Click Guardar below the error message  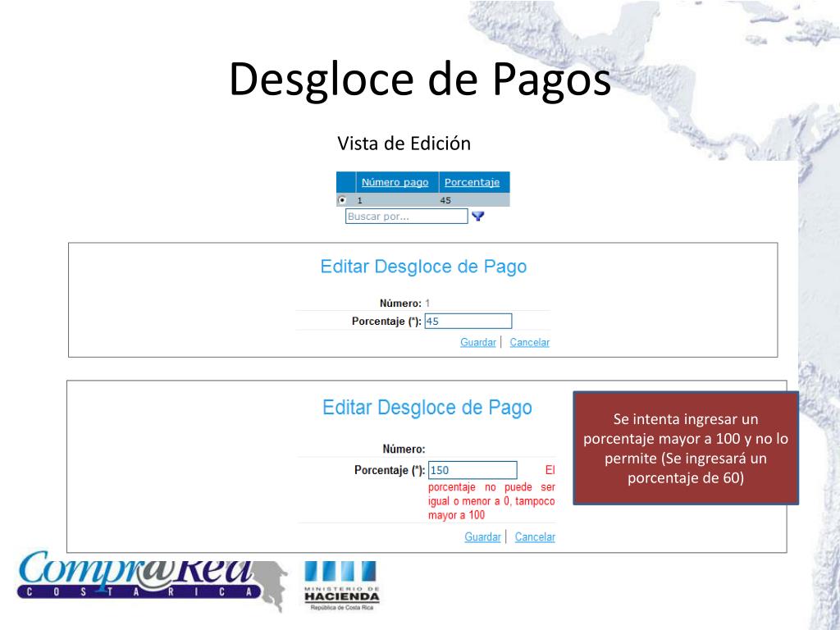482,536
